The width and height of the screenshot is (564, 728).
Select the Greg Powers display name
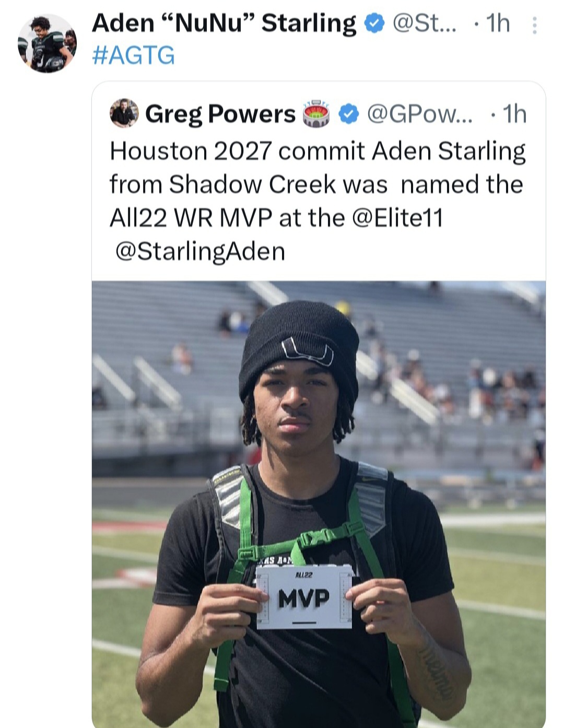pos(220,114)
